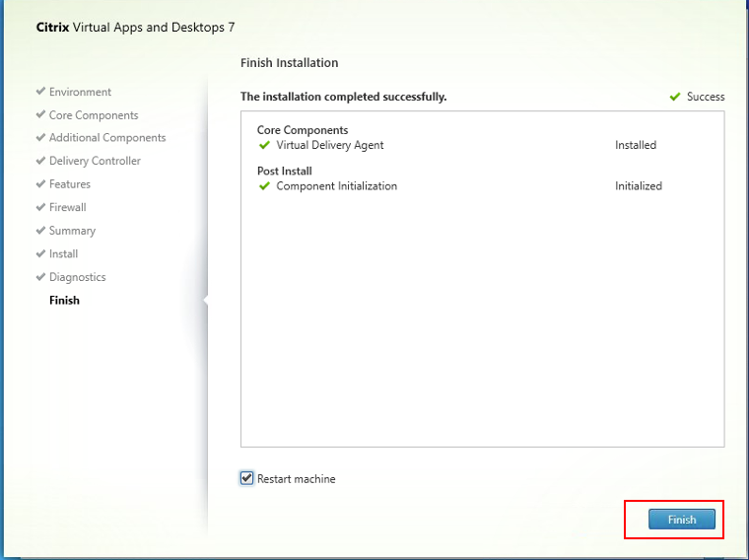Select the Core Components wizard step
Viewport: 749px width, 560px height.
(x=94, y=115)
